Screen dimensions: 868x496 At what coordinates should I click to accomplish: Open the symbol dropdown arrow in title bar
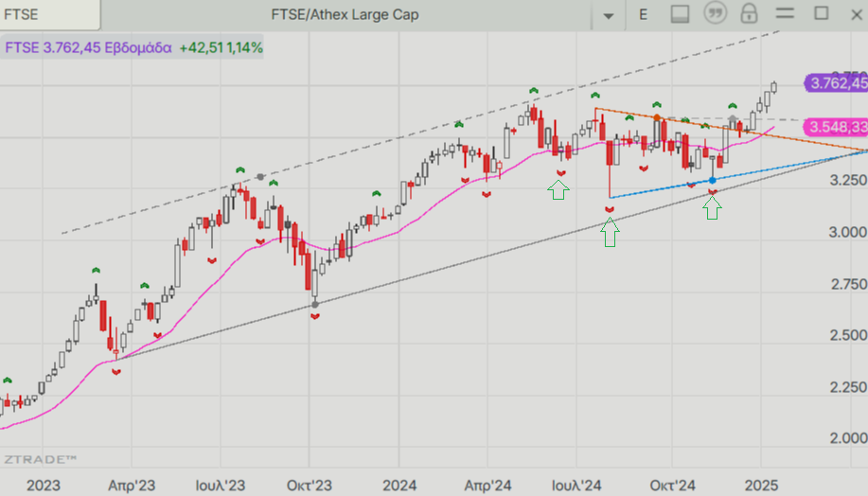(609, 15)
